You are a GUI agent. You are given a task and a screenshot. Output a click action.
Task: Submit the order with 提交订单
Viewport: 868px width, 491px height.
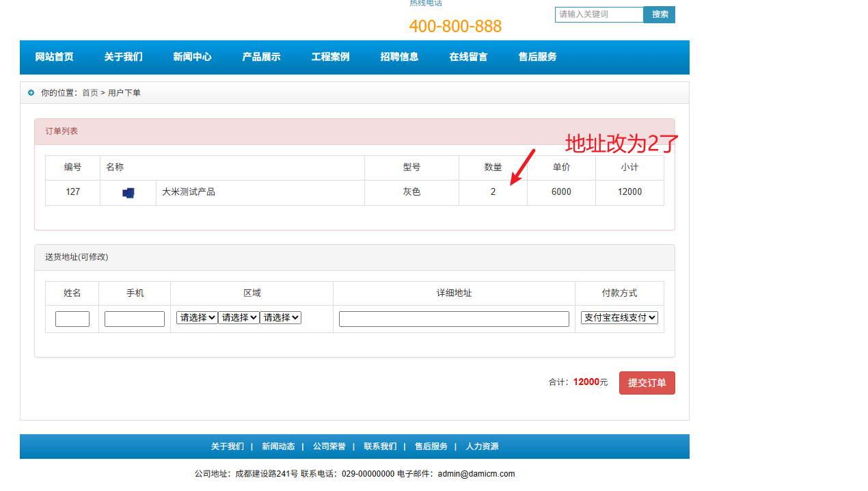[x=647, y=383]
